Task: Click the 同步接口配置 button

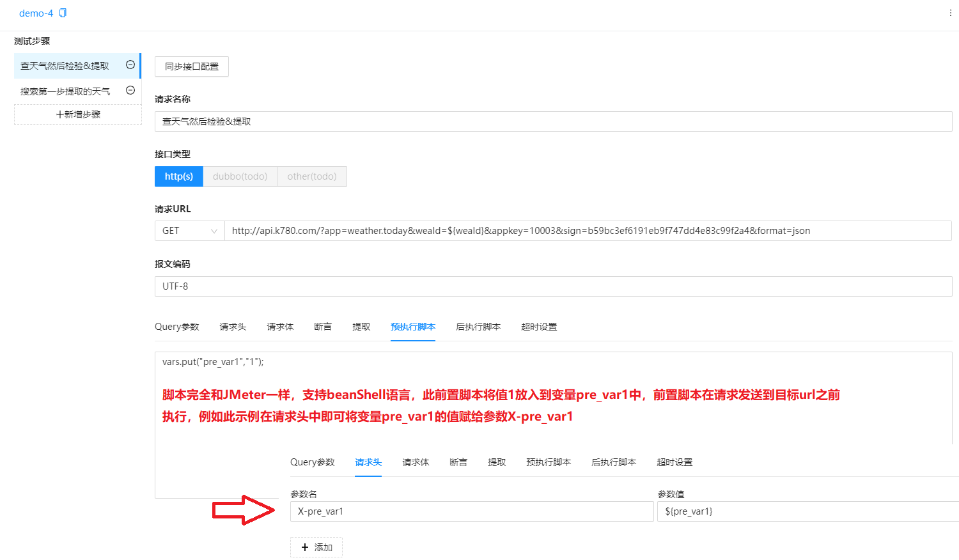Action: (x=191, y=66)
